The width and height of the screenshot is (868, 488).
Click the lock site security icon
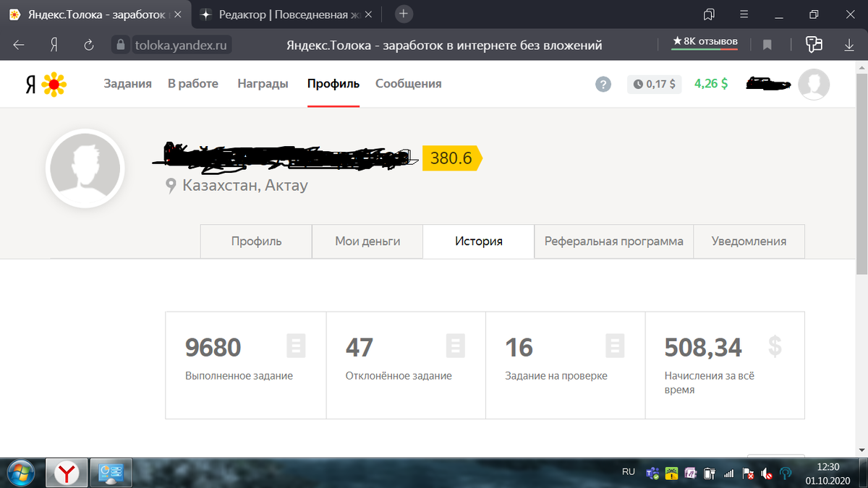(x=120, y=45)
